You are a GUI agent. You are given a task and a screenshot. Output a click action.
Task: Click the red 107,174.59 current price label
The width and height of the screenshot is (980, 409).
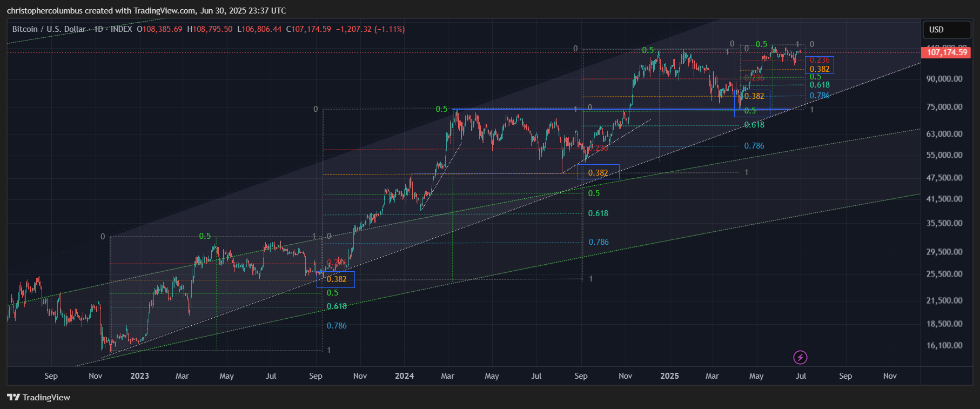[x=947, y=52]
